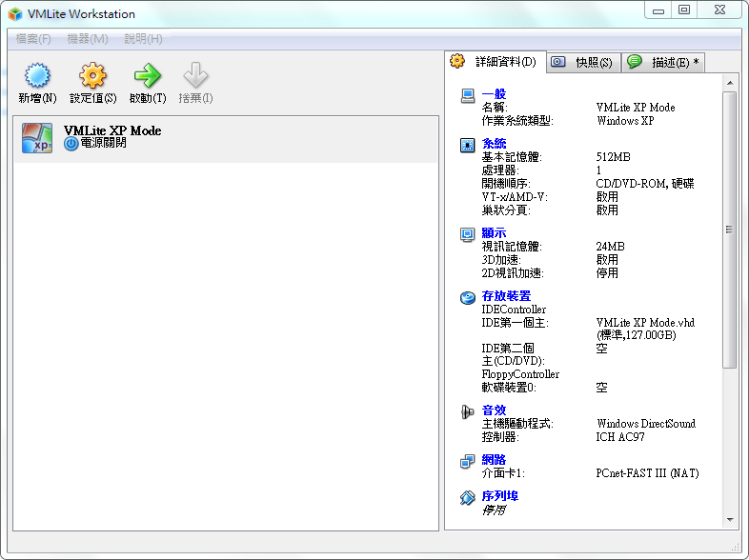This screenshot has height=560, width=749.
Task: Click the 24MB video memory value
Action: pos(611,247)
